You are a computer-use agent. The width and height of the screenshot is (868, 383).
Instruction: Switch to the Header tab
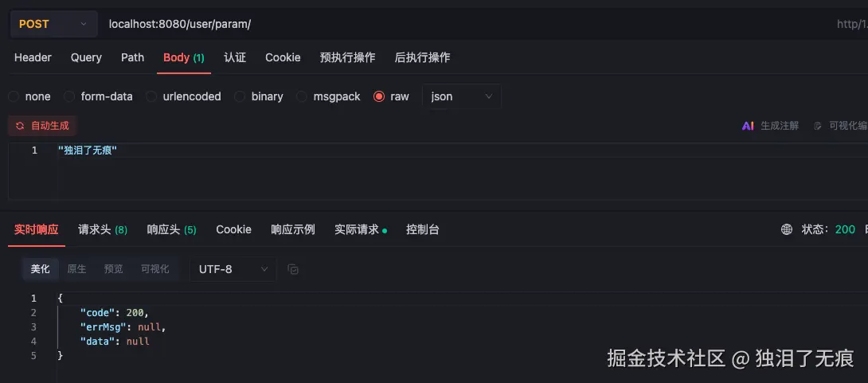33,57
